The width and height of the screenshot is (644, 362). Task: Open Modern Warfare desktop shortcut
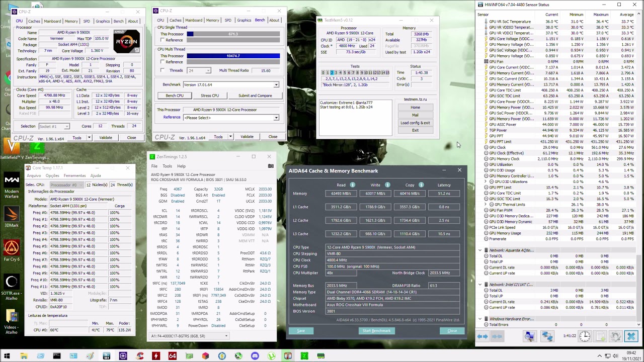point(12,186)
